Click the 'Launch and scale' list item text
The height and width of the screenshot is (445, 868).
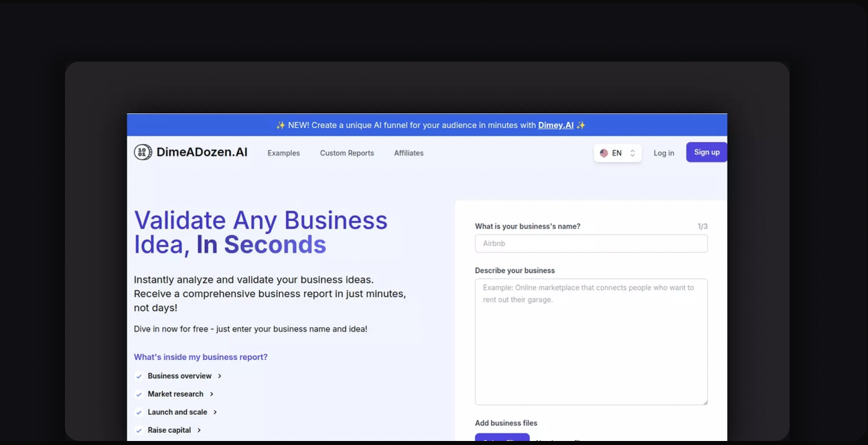(x=177, y=412)
